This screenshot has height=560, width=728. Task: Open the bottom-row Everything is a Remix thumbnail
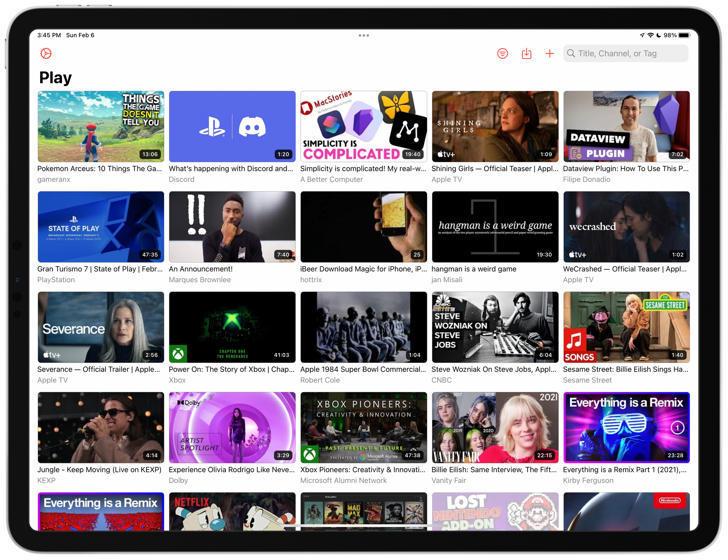(101, 511)
